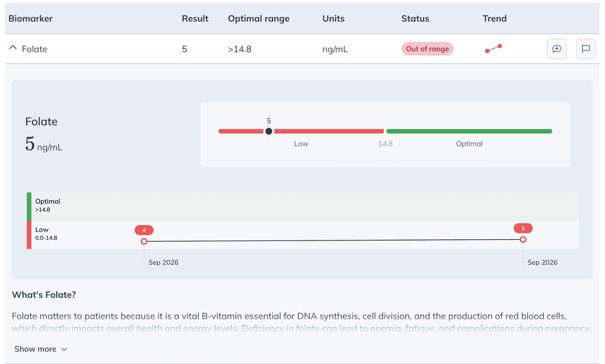Click the 14.8 threshold label on range bar

point(385,144)
